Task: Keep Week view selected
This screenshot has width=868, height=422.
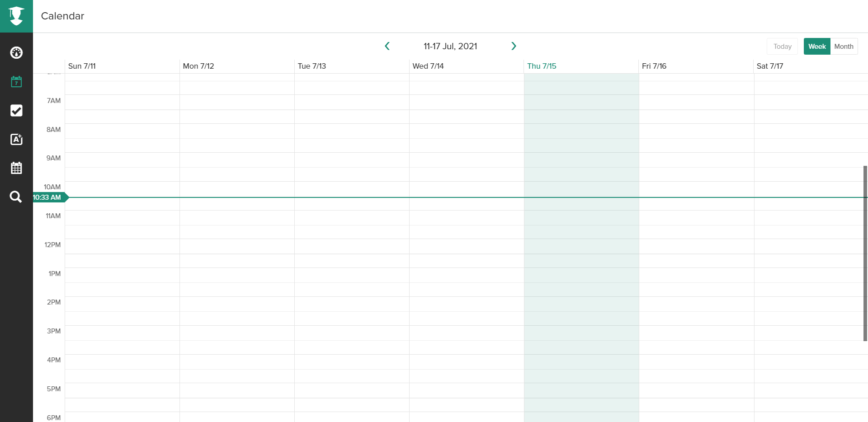Action: tap(817, 46)
